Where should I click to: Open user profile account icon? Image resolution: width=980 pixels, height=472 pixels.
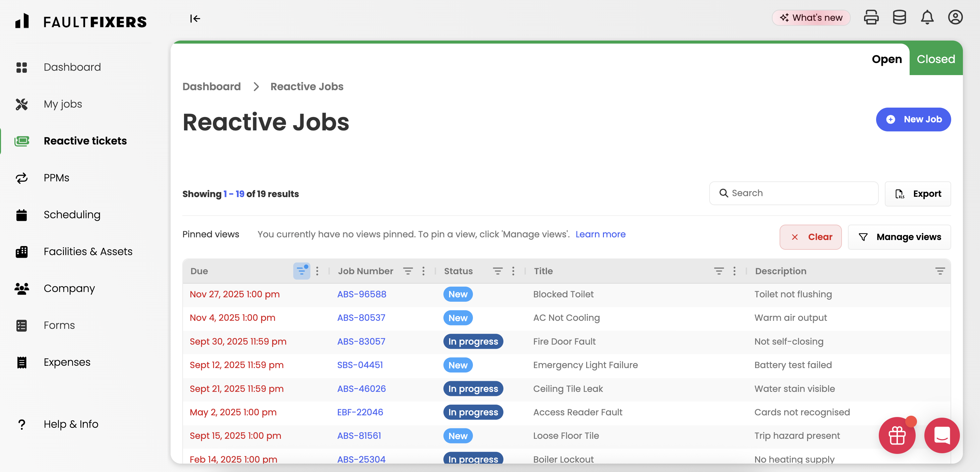(x=955, y=17)
